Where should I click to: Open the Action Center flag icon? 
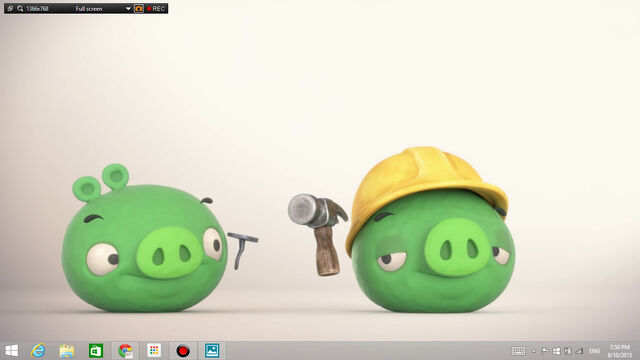point(545,351)
